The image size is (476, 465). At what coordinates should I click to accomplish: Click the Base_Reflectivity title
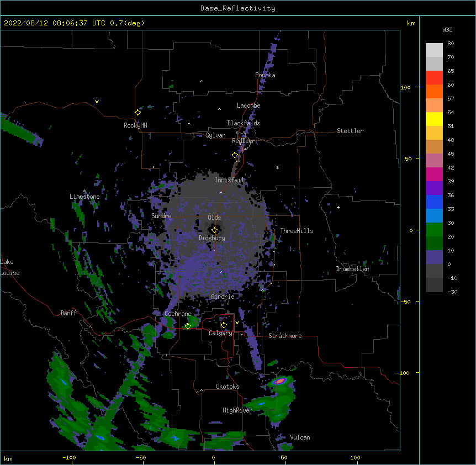coord(238,8)
